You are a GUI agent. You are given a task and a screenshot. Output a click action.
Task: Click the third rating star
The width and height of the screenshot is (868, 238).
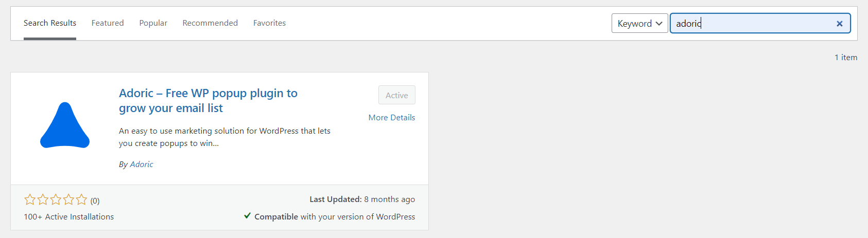56,199
